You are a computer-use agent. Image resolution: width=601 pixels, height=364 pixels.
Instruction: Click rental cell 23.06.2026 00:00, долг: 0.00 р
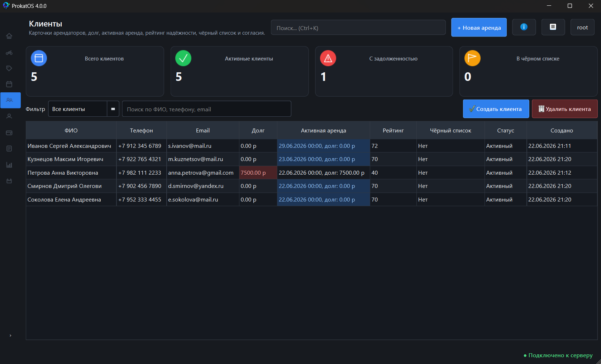point(323,159)
